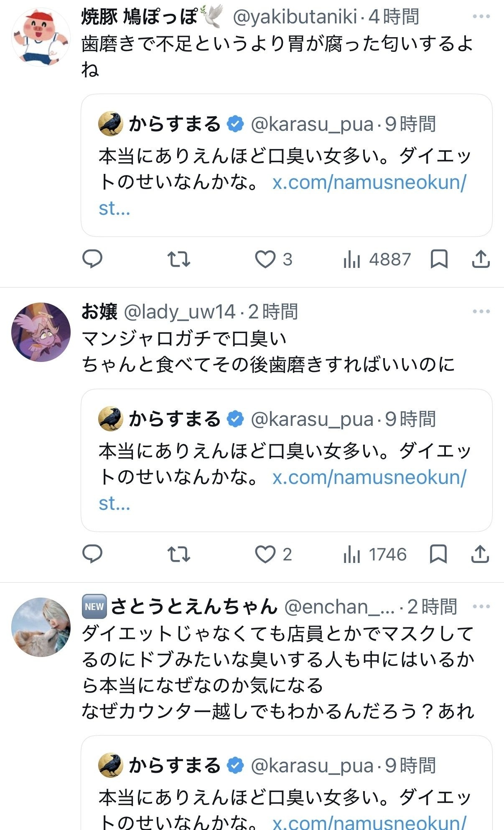
Task: View analytics showing 1746 views
Action: coord(375,555)
